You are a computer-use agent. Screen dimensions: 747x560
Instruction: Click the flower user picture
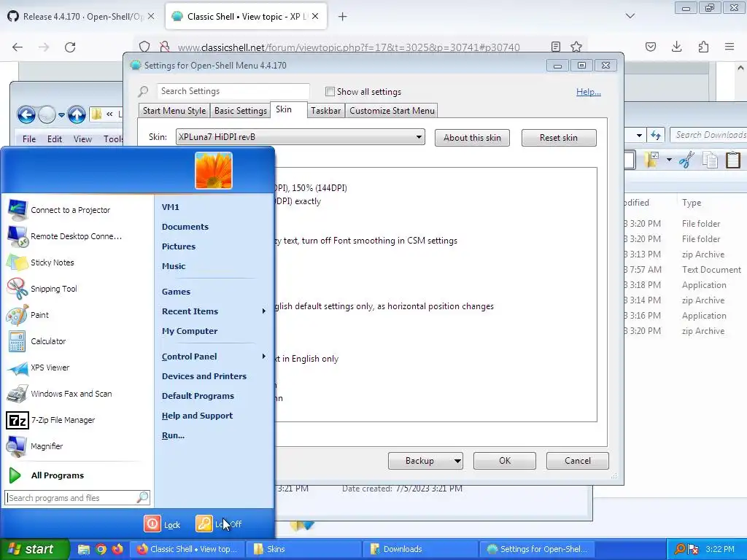[214, 171]
